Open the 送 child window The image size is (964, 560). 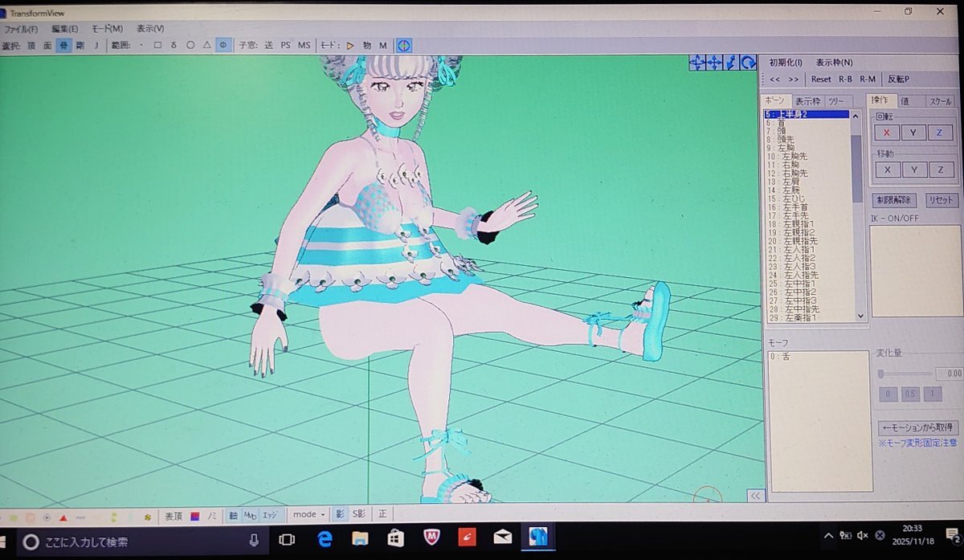pos(268,45)
